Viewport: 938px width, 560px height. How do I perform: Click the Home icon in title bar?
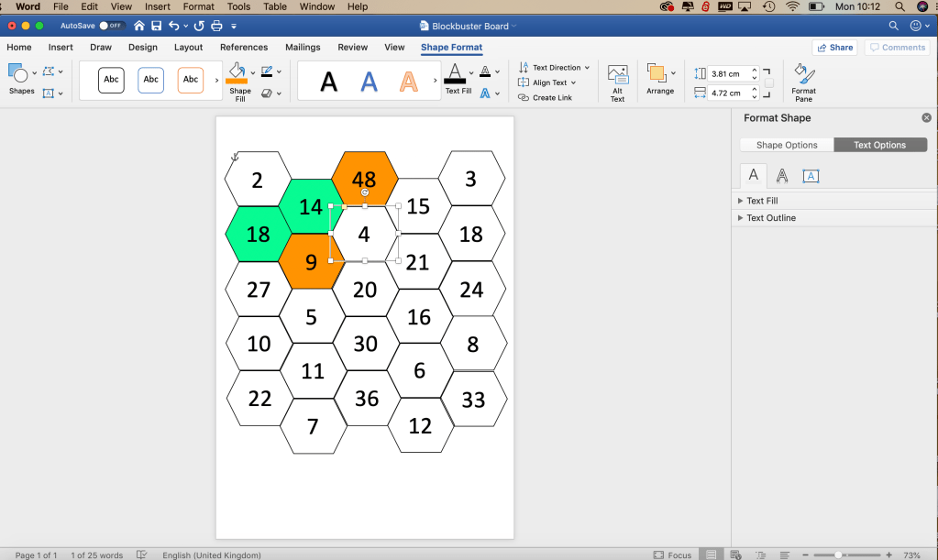tap(139, 26)
